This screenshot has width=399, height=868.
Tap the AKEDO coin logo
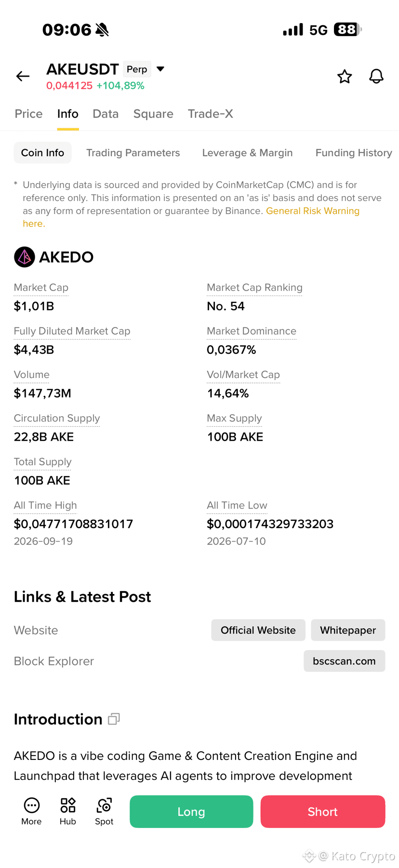pos(24,257)
